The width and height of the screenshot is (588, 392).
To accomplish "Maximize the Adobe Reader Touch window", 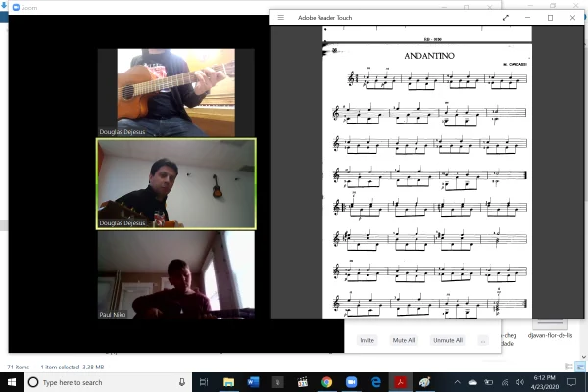I will click(550, 18).
